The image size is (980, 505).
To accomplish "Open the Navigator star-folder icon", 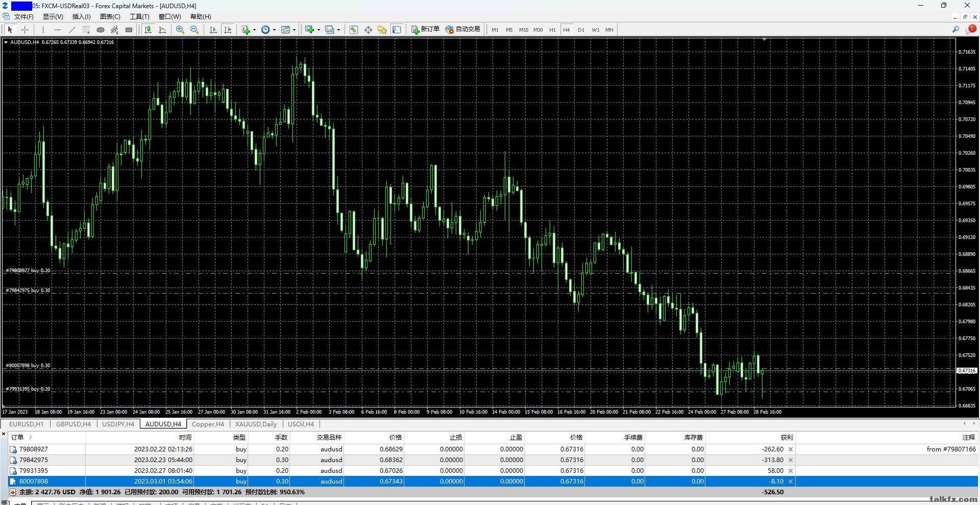I will [x=382, y=30].
